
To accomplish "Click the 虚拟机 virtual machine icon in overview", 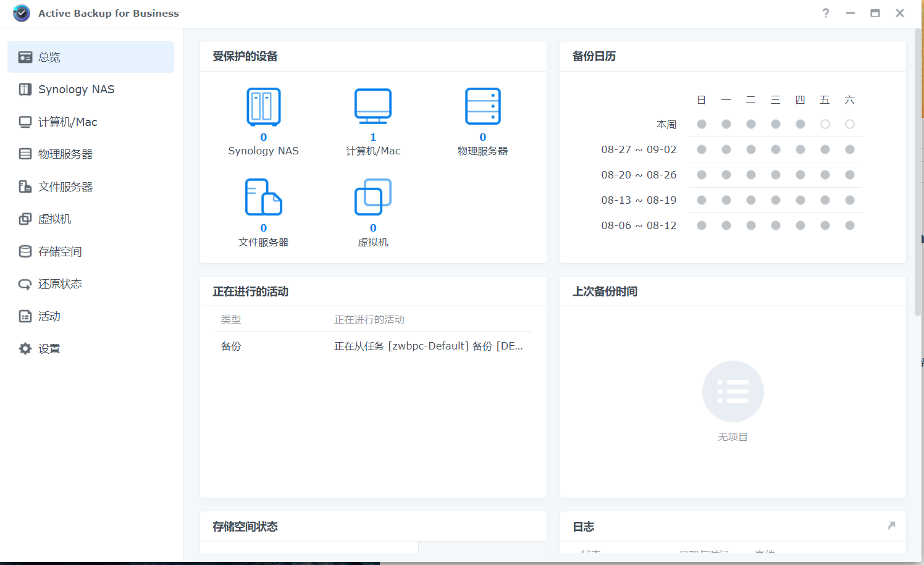I will [x=373, y=197].
